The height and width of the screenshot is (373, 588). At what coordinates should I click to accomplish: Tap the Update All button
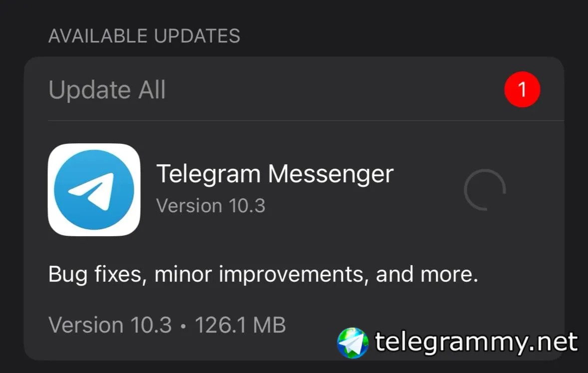click(x=107, y=90)
